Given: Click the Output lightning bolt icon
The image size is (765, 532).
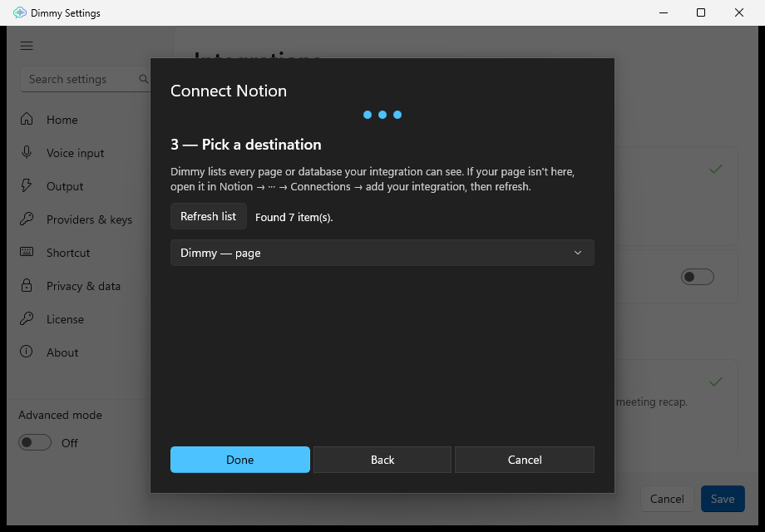Looking at the screenshot, I should [27, 185].
